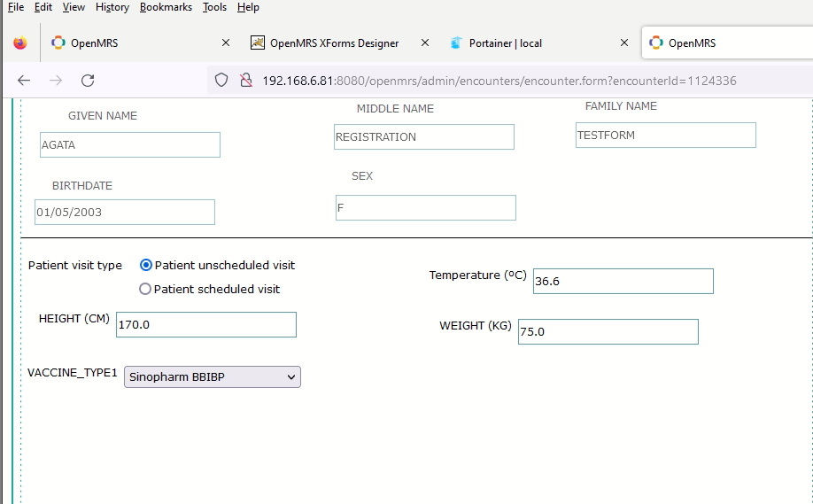Click the HEIGHT (CM) label

(x=74, y=318)
